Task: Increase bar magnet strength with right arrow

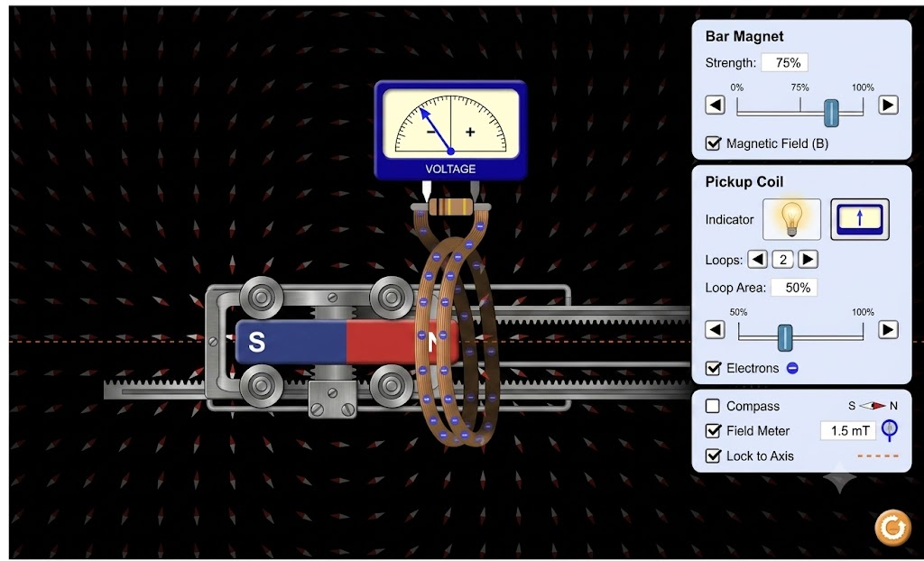Action: (x=888, y=106)
